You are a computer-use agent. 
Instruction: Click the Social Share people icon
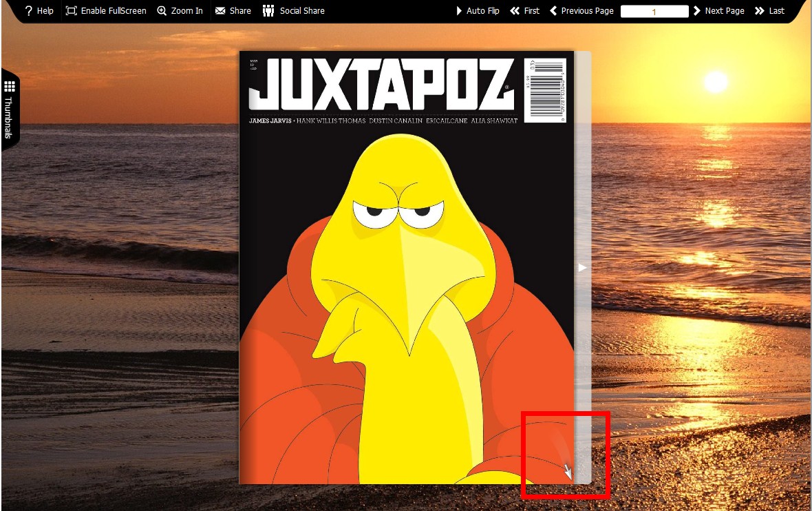click(x=268, y=11)
